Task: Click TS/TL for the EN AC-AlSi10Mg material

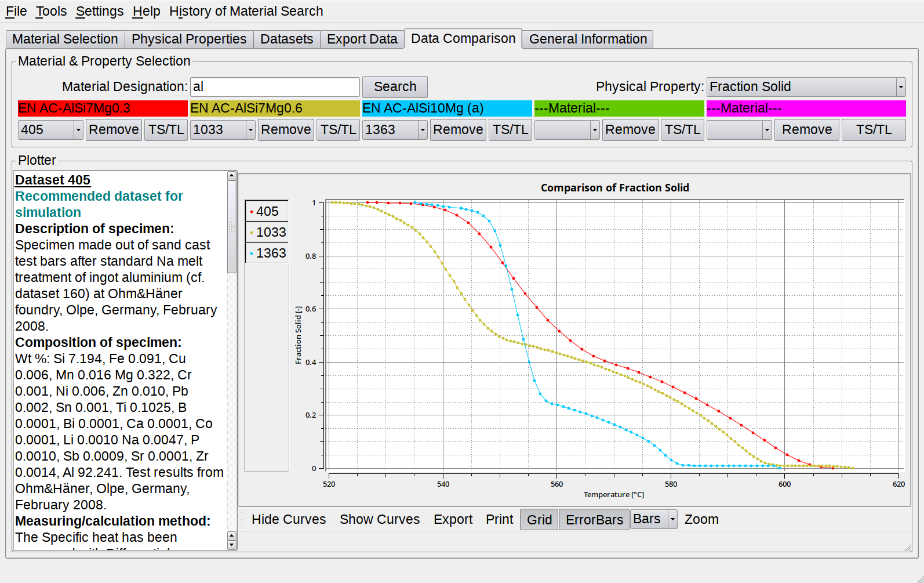Action: (x=510, y=130)
